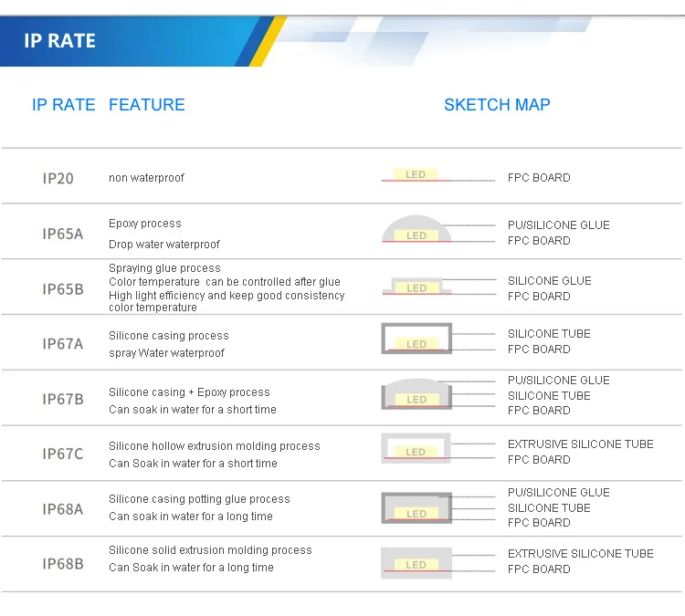Select the IP67B LED sketch diagram
Viewport: 685px width, 616px height.
tap(416, 395)
